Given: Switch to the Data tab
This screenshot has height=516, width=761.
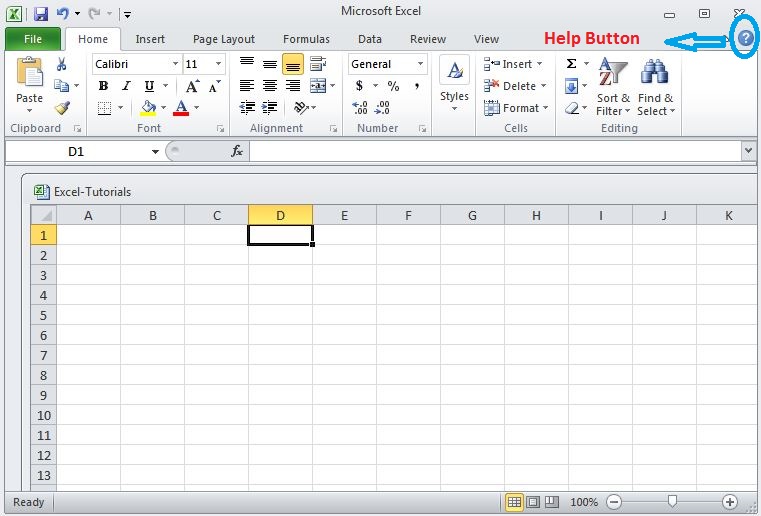Looking at the screenshot, I should pos(369,39).
